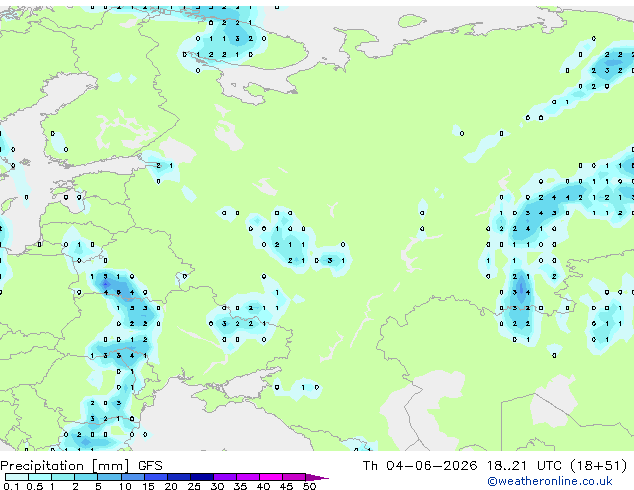Click the legend value 25
This screenshot has height=490, width=634.
click(194, 486)
